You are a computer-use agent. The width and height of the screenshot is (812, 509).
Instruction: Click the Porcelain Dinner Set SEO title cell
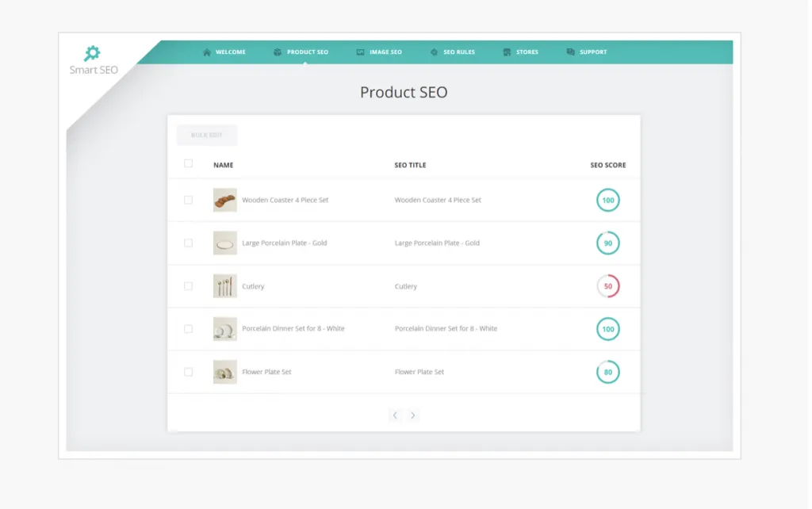coord(446,328)
